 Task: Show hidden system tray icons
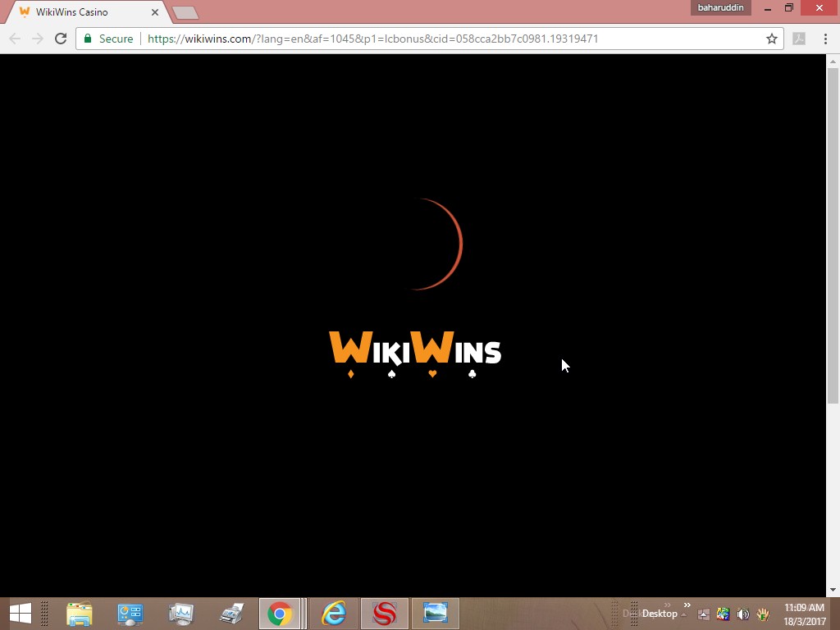pos(703,614)
